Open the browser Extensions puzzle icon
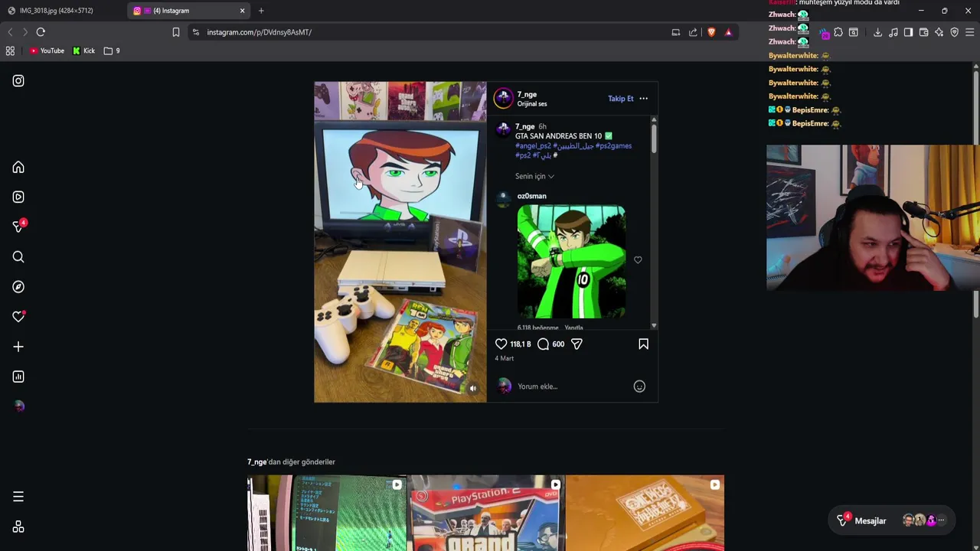 (x=838, y=32)
